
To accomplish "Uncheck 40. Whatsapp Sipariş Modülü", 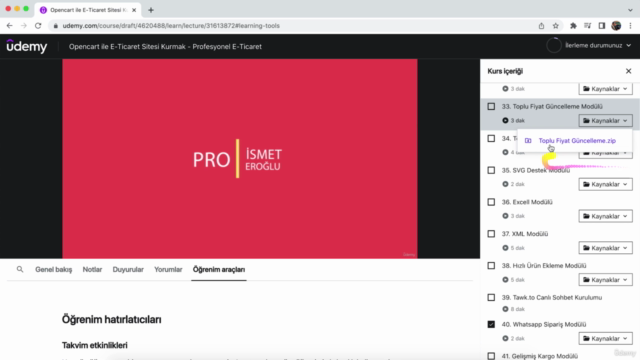I will pyautogui.click(x=491, y=324).
